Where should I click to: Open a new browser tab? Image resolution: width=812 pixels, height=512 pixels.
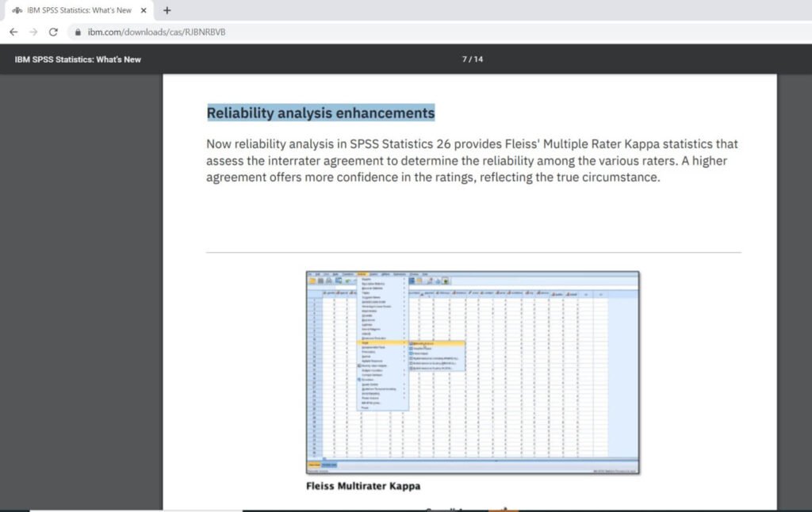click(x=167, y=10)
